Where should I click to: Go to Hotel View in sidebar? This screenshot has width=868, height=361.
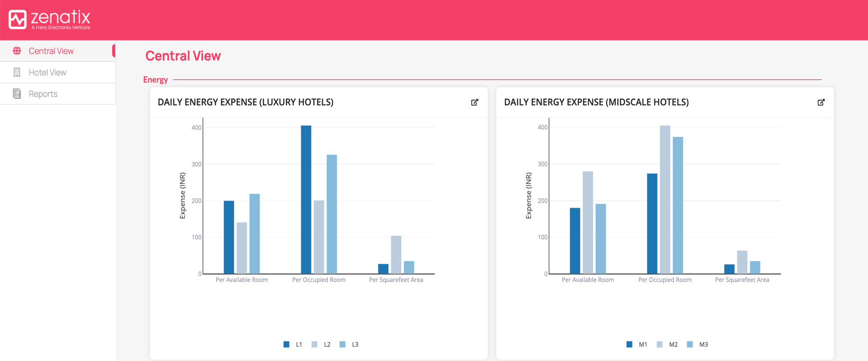click(x=58, y=72)
